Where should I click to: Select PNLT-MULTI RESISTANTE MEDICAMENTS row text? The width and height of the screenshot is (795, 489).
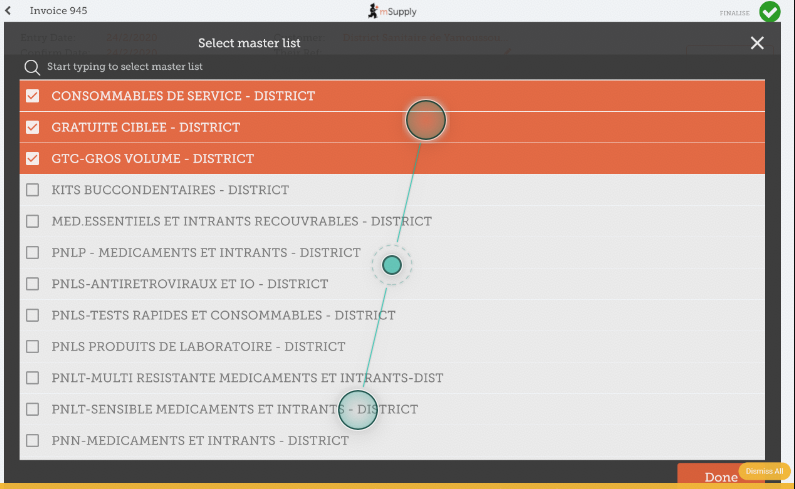[x=247, y=378]
